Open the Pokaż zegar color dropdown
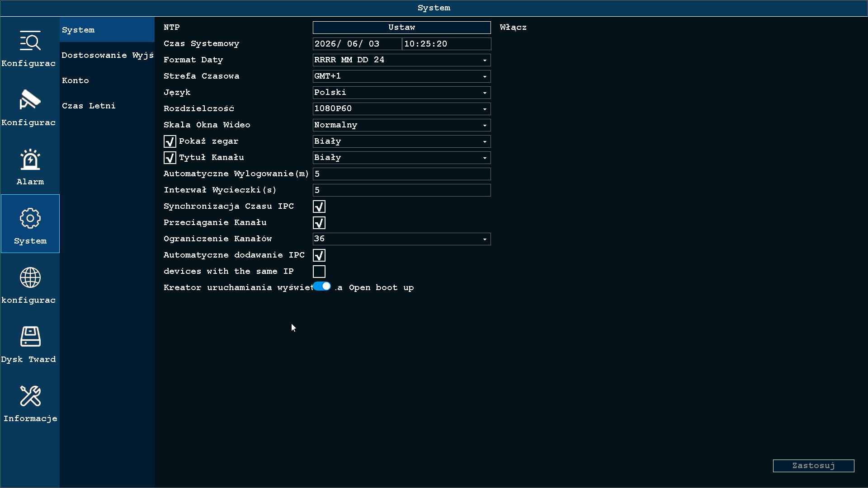This screenshot has height=488, width=868. 401,141
